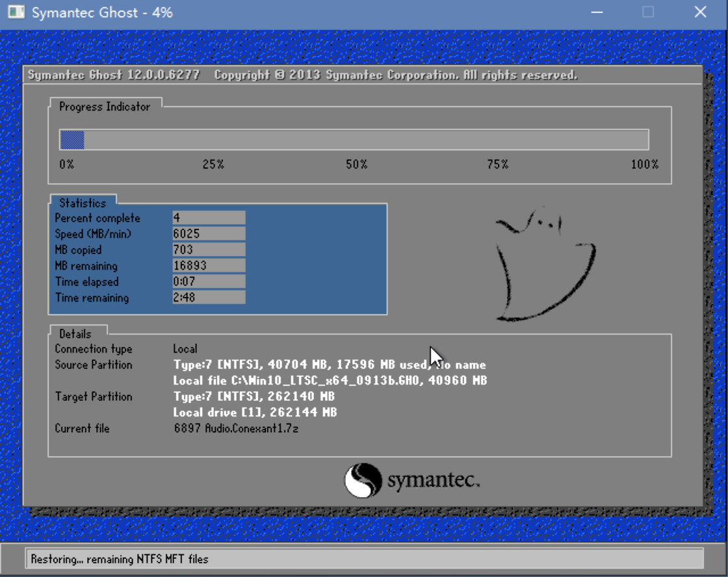
Task: Click the ghost mascot drawing
Action: click(x=545, y=264)
